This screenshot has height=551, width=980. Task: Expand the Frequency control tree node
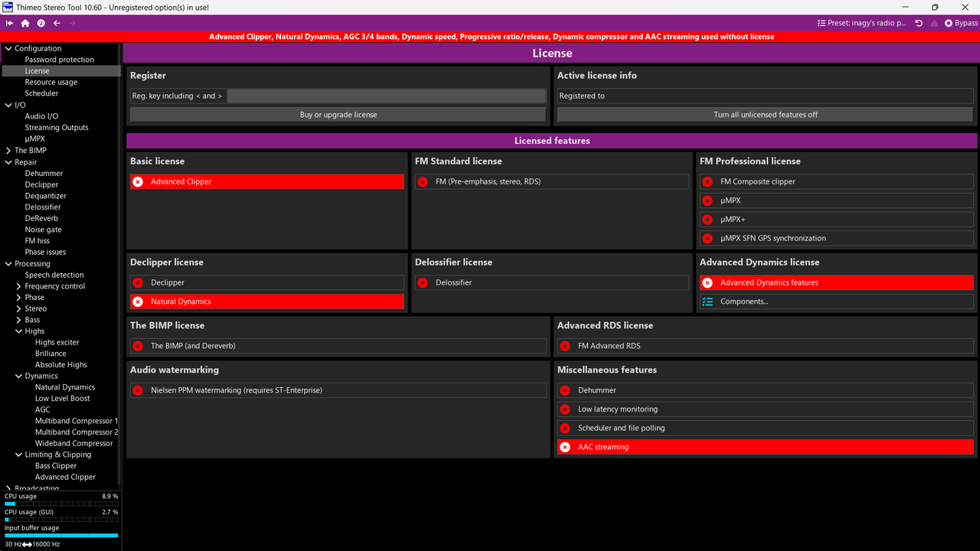(18, 286)
